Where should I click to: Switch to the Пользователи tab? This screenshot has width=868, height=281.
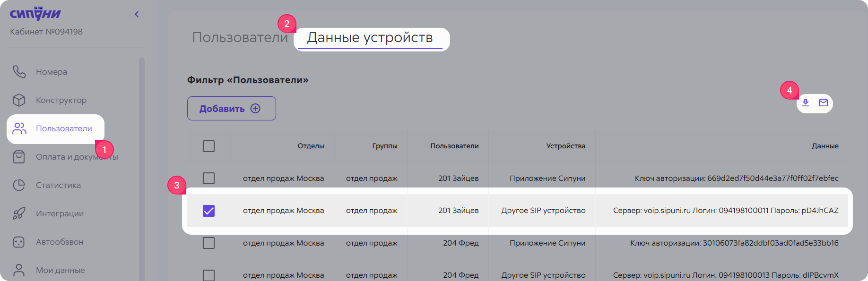240,37
